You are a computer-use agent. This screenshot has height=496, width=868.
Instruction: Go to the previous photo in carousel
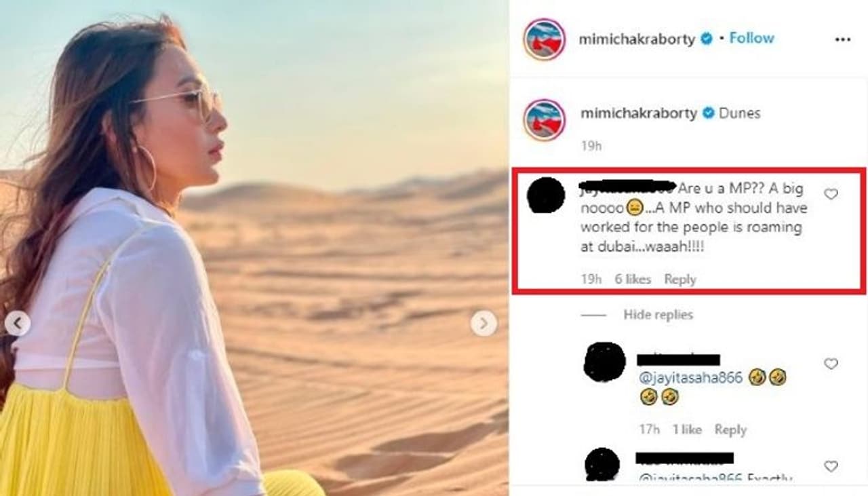(18, 324)
